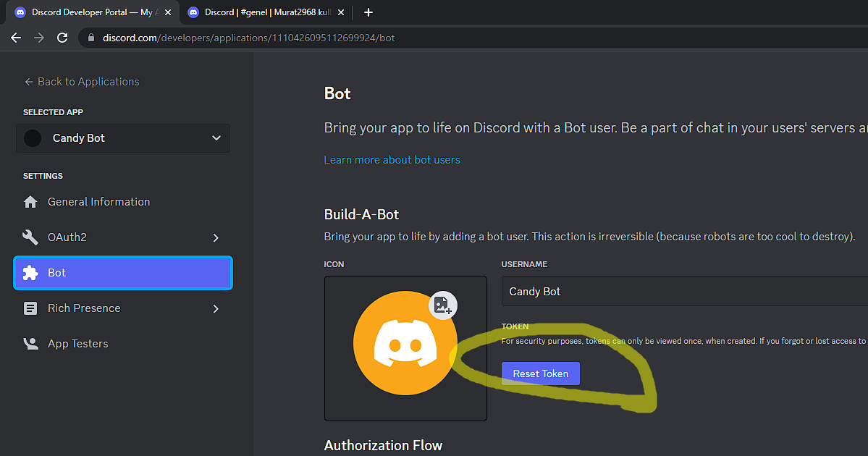Click the App Testers person icon
This screenshot has width=868, height=456.
click(30, 344)
